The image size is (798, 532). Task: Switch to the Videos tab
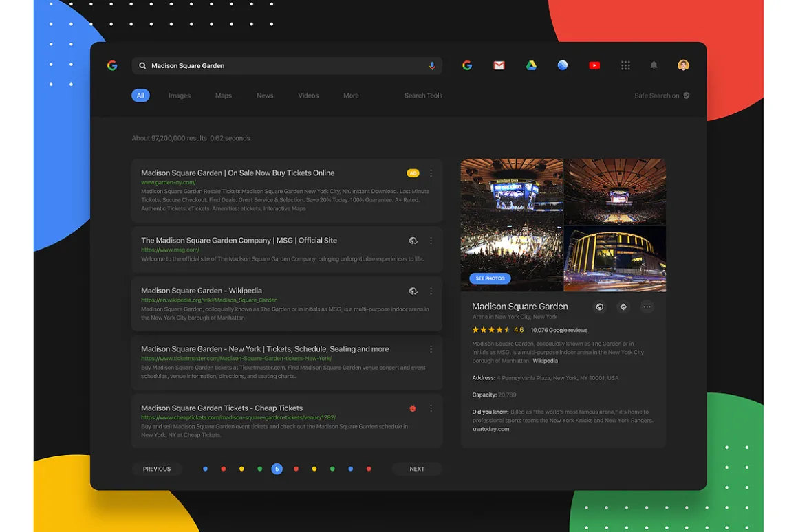[308, 96]
